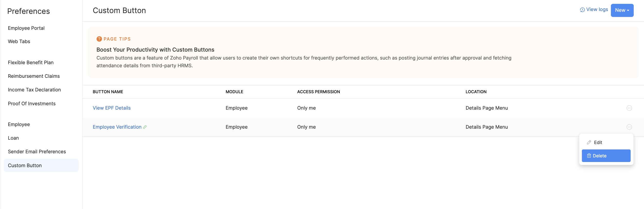Click the ellipsis icon on Employee Verification row

[629, 127]
